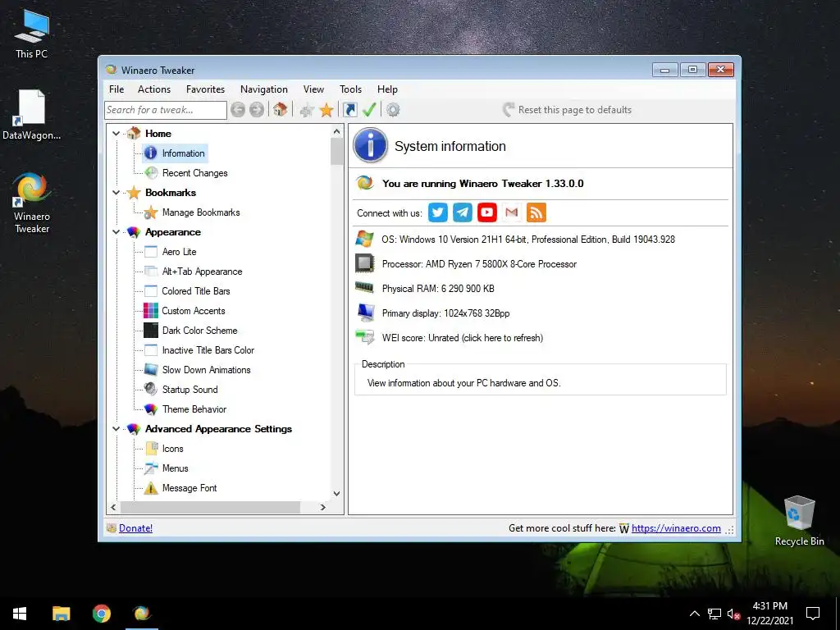Open the Navigation menu
This screenshot has width=840, height=630.
[263, 89]
